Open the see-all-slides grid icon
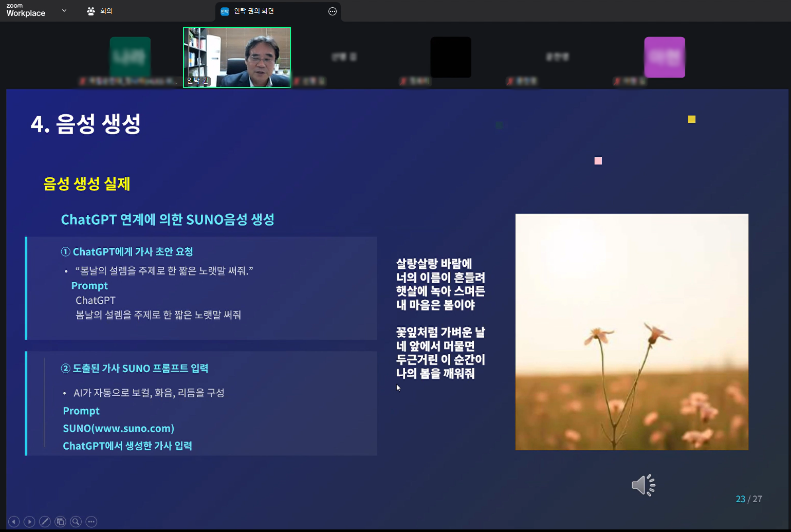 coord(60,522)
